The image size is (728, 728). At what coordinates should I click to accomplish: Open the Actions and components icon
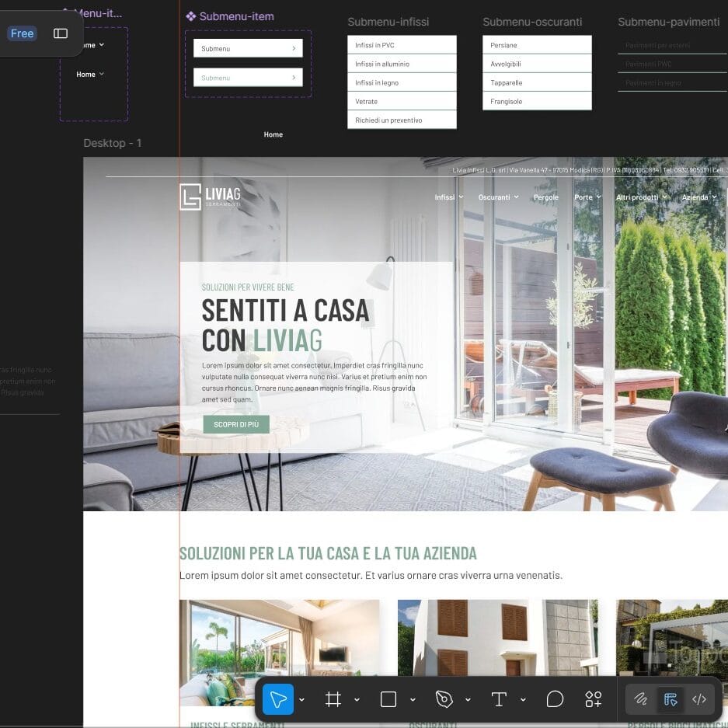594,699
